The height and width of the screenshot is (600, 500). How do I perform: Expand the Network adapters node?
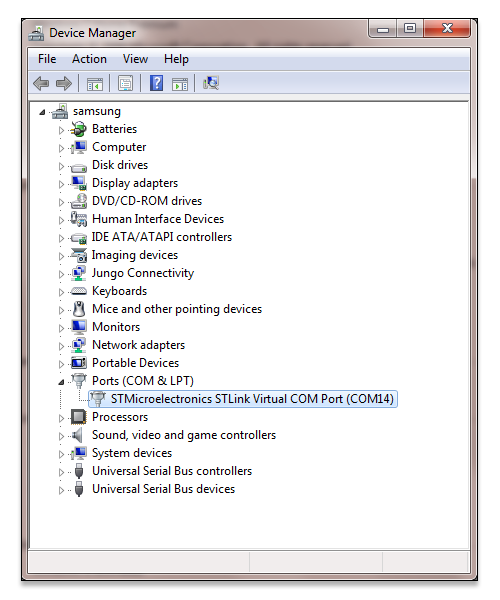(61, 346)
